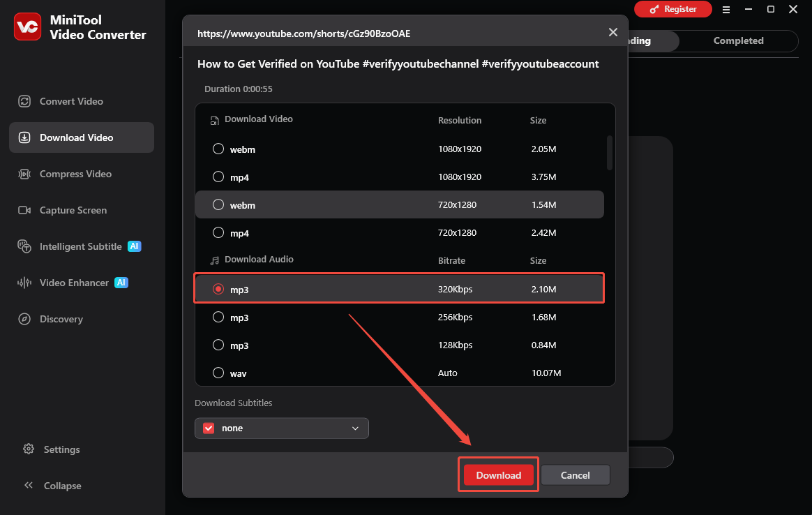Click the 2.05M size cell
The width and height of the screenshot is (812, 515).
[x=543, y=149]
